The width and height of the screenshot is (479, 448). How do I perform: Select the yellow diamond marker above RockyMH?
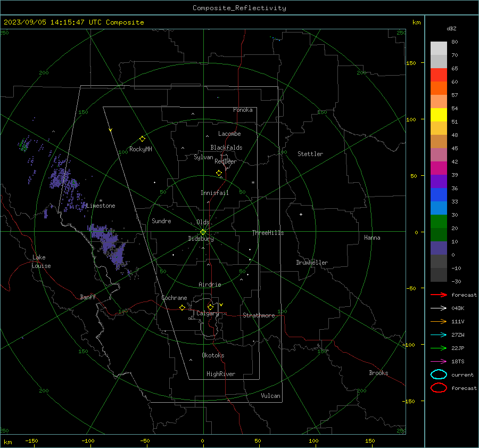tap(142, 139)
